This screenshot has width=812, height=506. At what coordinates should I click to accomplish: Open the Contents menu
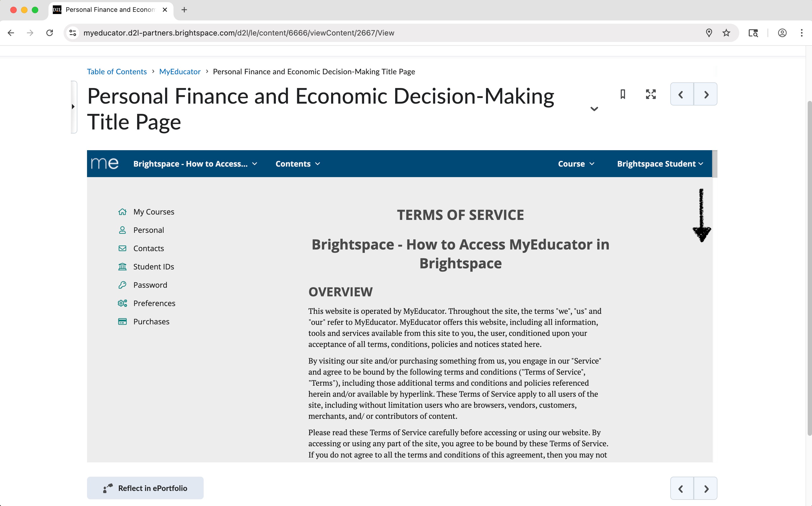[297, 164]
